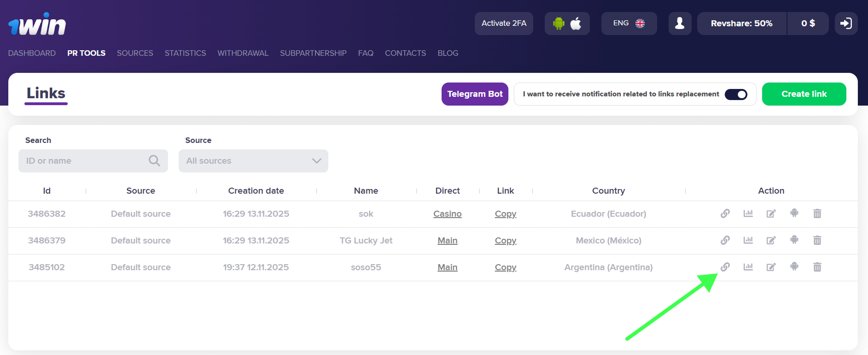Open the user profile icon in header
This screenshot has width=868, height=355.
680,24
